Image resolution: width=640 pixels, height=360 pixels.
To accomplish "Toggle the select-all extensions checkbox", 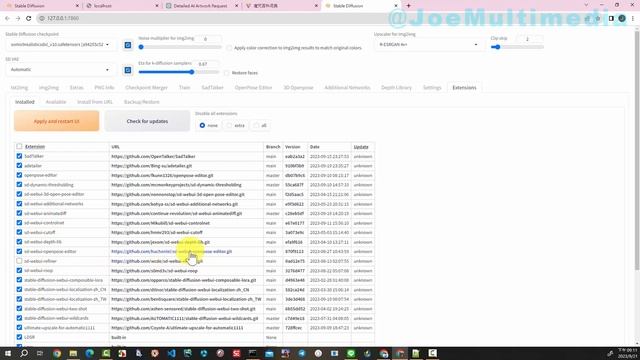I will (19, 146).
